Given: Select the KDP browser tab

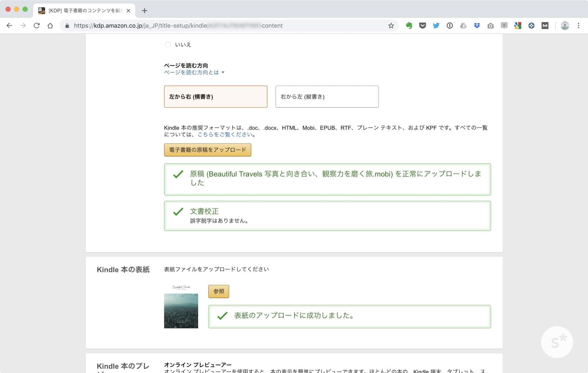Looking at the screenshot, I should coord(84,11).
